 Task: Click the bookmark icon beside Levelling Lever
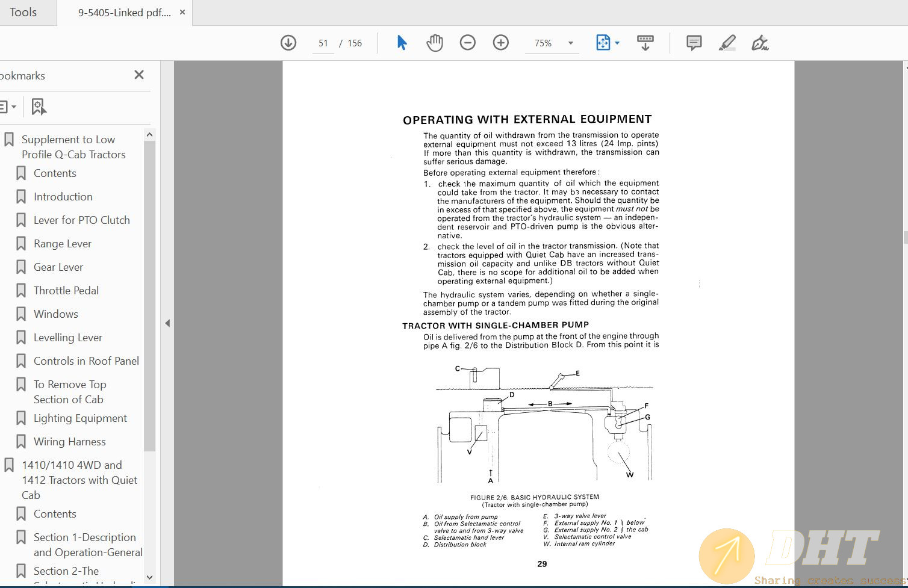pos(21,338)
